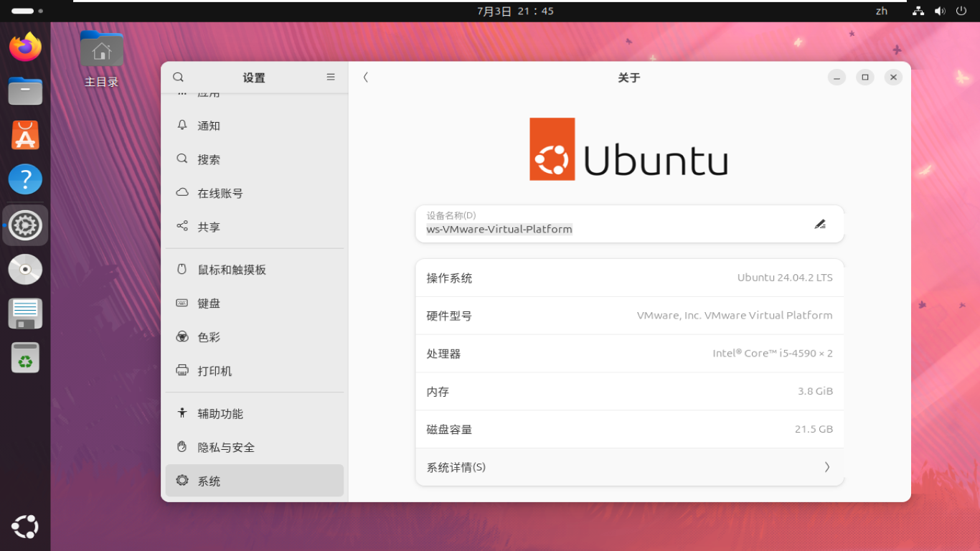Click the Ubuntu 24.04.2 LTS value
Image resolution: width=980 pixels, height=551 pixels.
click(x=785, y=278)
